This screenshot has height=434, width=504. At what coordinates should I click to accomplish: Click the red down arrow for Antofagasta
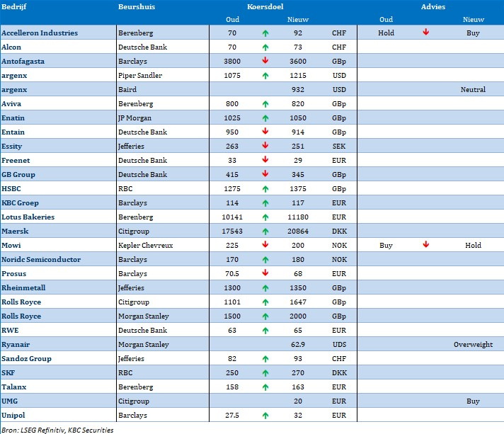(x=265, y=60)
